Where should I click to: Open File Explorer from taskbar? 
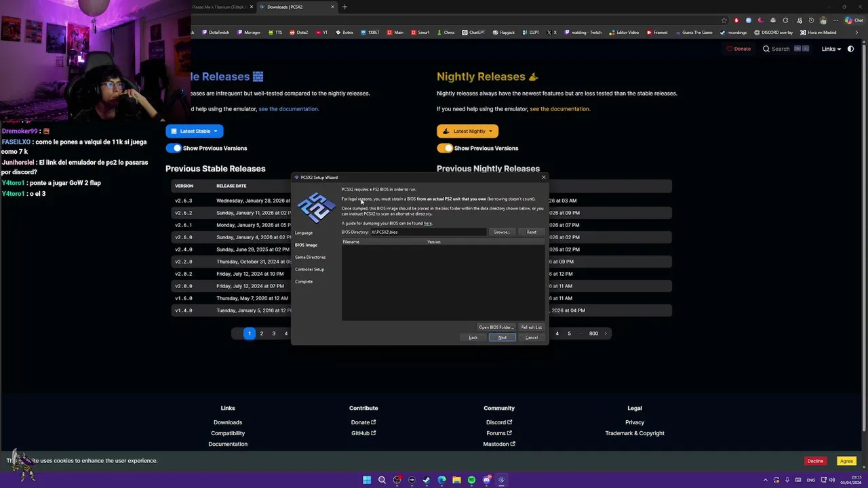[x=456, y=480]
